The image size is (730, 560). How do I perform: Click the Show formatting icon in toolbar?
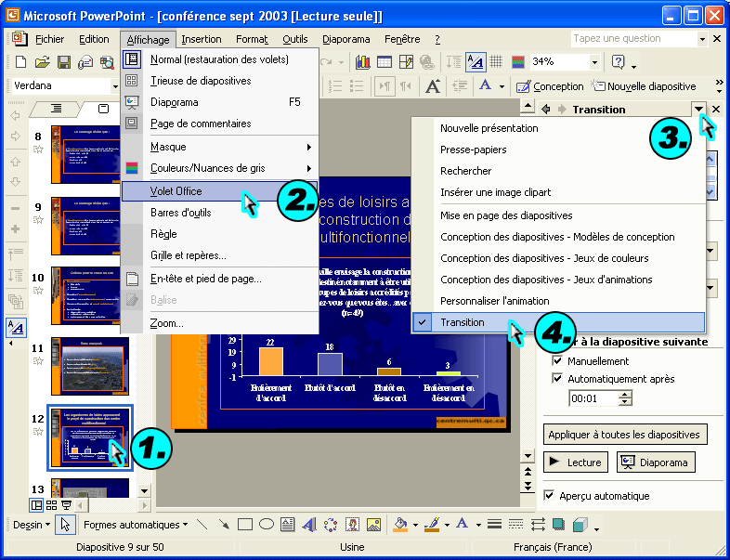coord(476,61)
